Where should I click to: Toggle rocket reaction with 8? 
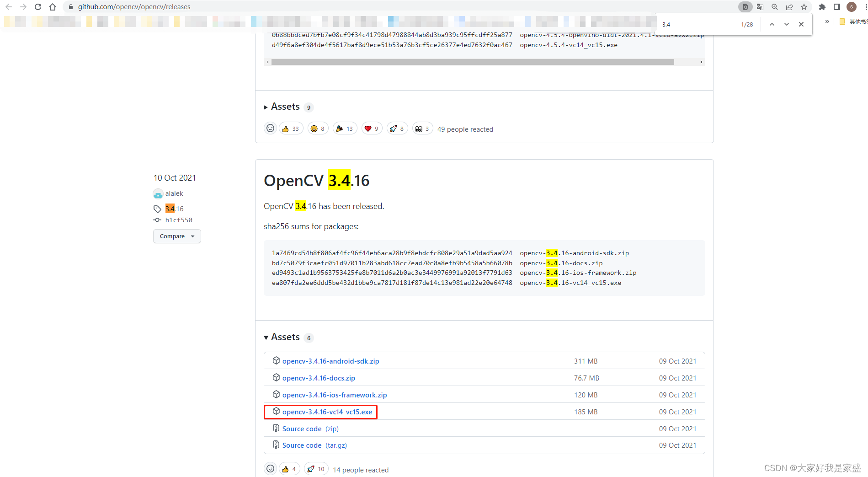point(397,129)
